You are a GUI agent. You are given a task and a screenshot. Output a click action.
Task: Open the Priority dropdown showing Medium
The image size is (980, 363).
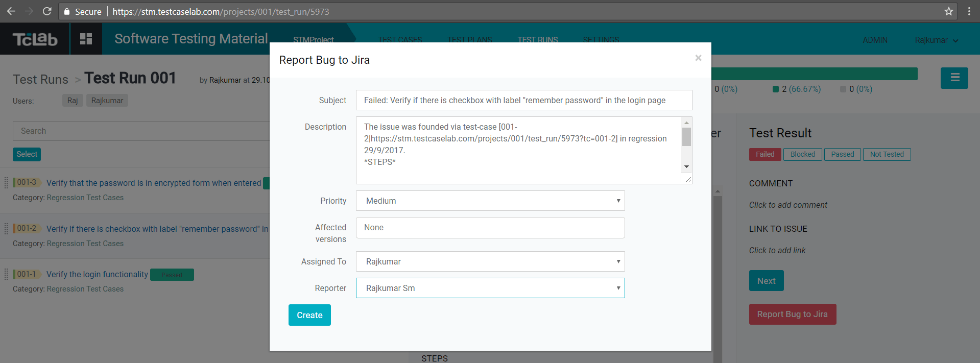coord(490,201)
